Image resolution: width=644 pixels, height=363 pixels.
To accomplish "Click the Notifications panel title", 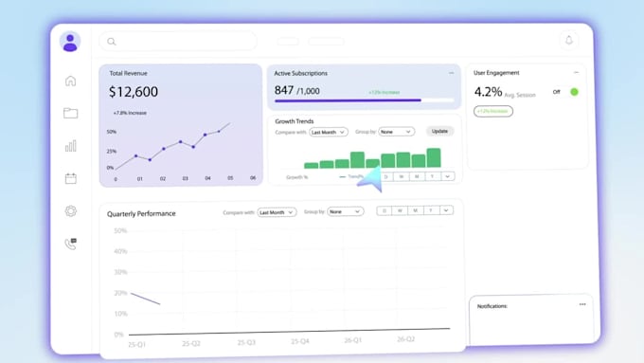I will [492, 306].
